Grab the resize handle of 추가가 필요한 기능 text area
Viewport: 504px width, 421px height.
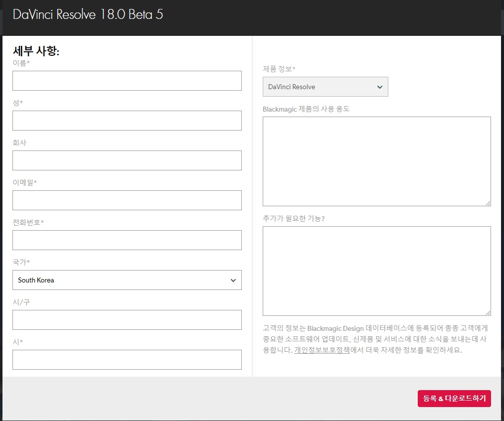(x=488, y=312)
